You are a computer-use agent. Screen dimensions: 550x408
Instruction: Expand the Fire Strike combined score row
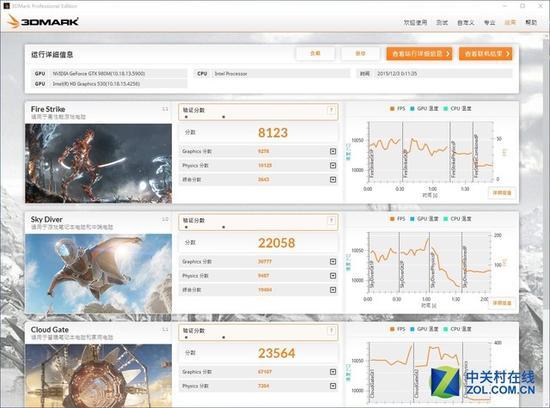pyautogui.click(x=333, y=180)
